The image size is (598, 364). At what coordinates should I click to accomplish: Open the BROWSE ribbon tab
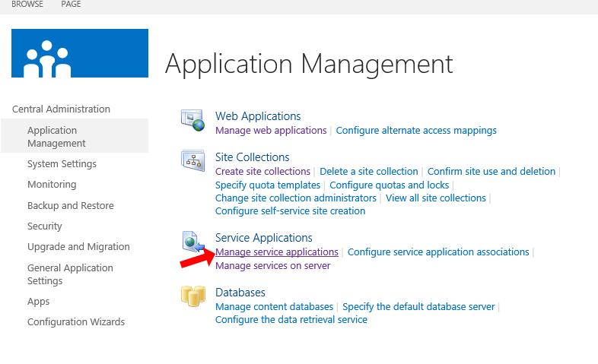[27, 5]
